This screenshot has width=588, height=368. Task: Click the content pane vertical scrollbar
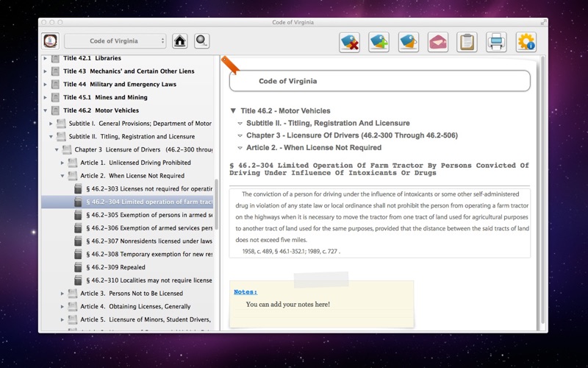(x=542, y=190)
